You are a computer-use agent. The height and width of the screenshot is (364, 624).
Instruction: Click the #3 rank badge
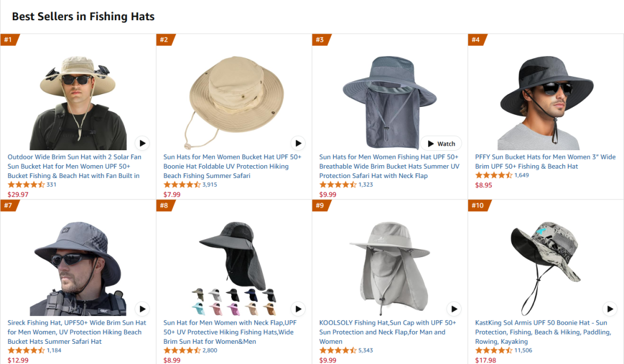(x=321, y=39)
